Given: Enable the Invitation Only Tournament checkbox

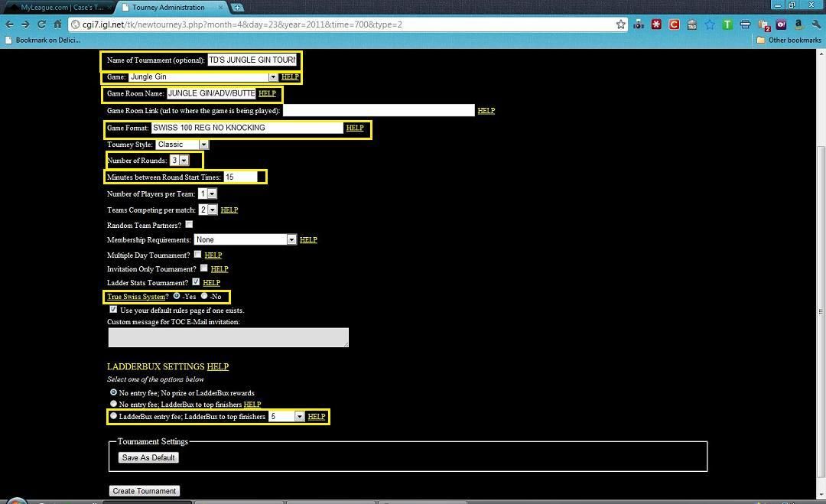Looking at the screenshot, I should (204, 268).
